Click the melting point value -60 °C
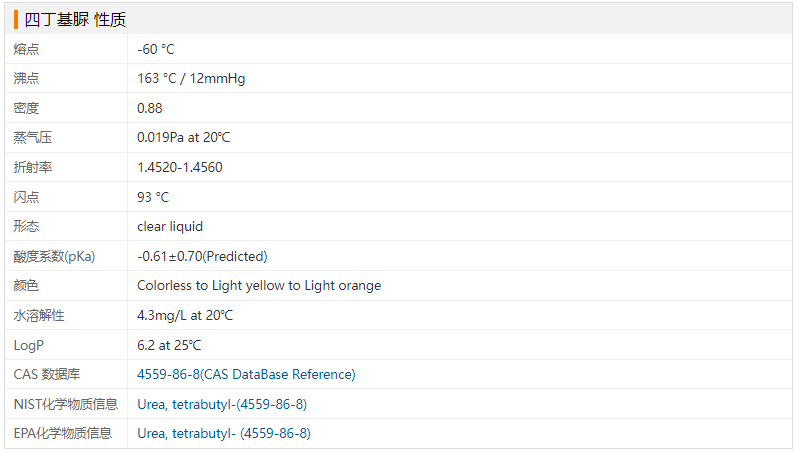 pos(156,49)
